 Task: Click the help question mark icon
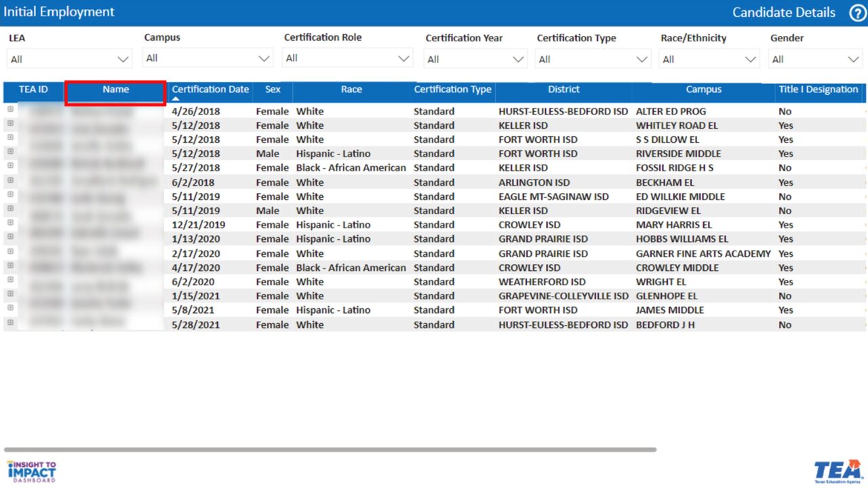coord(857,13)
